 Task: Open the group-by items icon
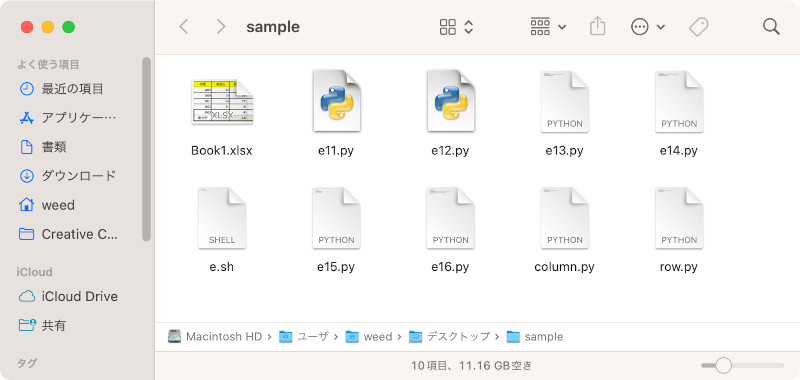(540, 27)
